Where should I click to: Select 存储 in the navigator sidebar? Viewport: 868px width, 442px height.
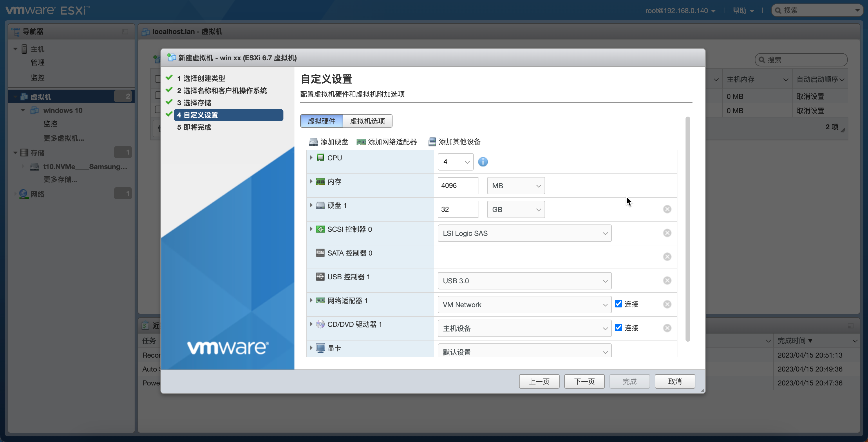click(37, 152)
